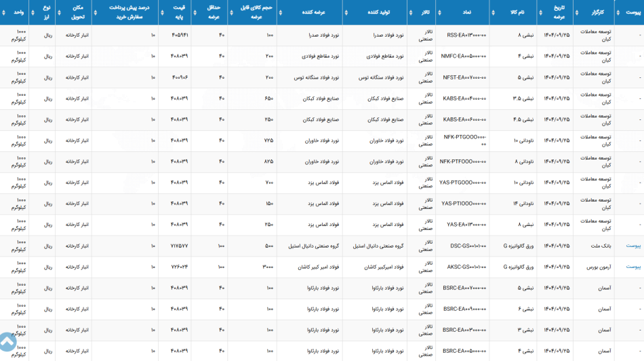Click volume ۷۷۵ in NFK-PTG row
Viewport: 644px width, 361px height.
(x=268, y=140)
